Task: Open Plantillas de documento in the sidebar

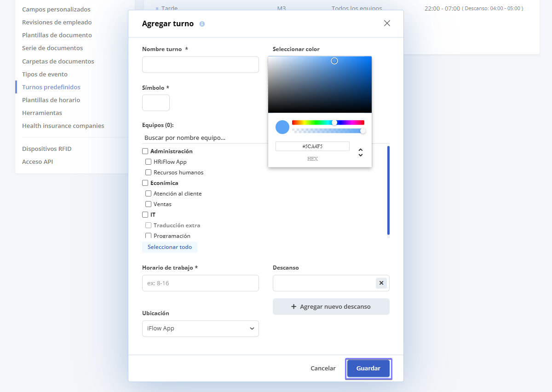Action: coord(57,35)
